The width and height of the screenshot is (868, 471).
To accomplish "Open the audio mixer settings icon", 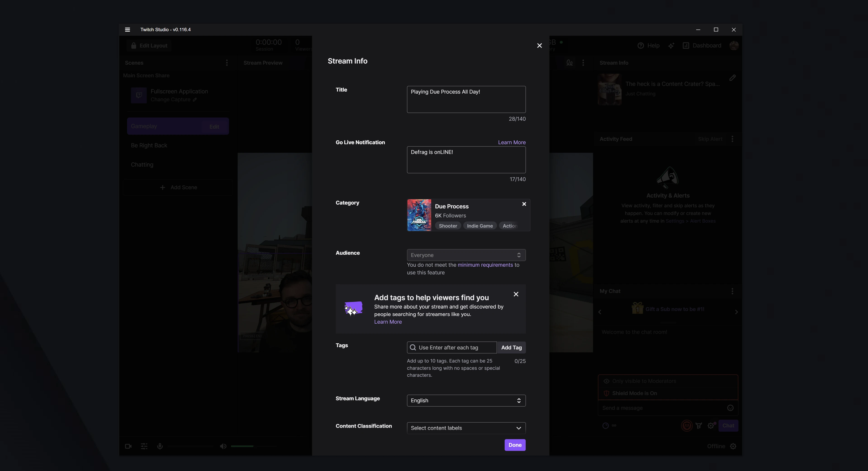I will click(144, 446).
